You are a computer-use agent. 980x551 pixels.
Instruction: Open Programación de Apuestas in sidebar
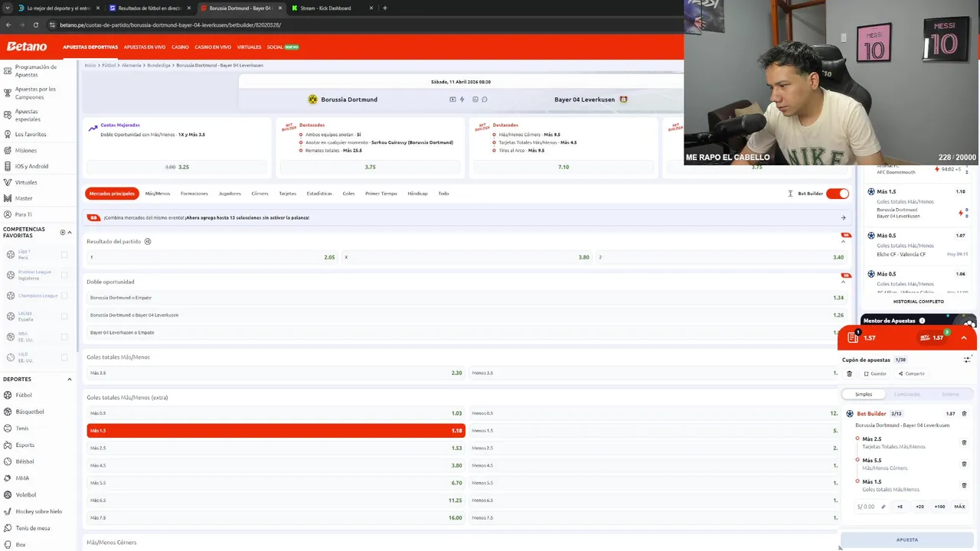35,70
